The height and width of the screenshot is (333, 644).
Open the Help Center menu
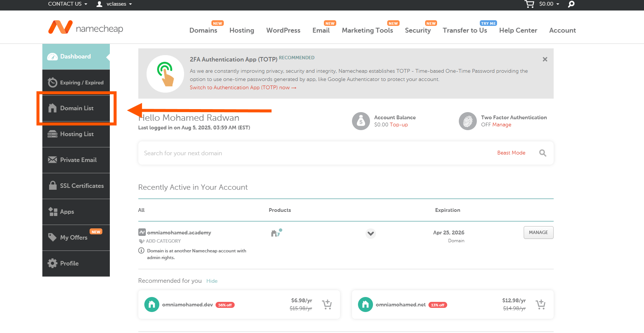(518, 30)
